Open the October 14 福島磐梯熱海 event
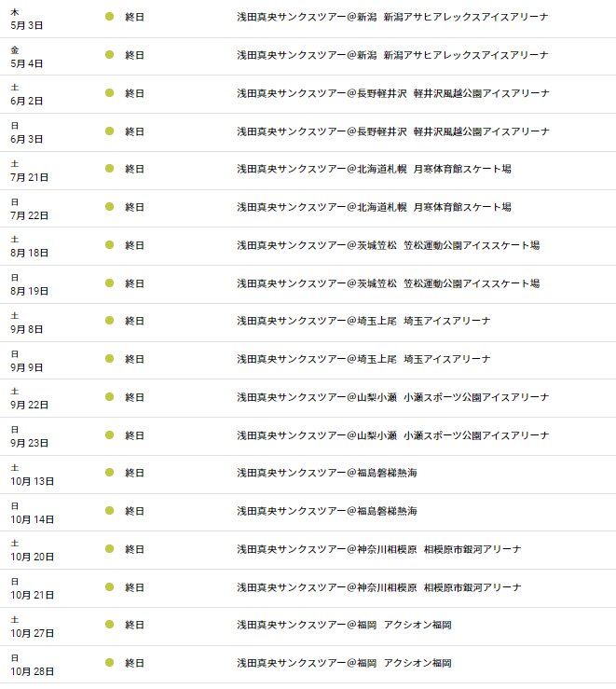The height and width of the screenshot is (689, 616). (326, 511)
